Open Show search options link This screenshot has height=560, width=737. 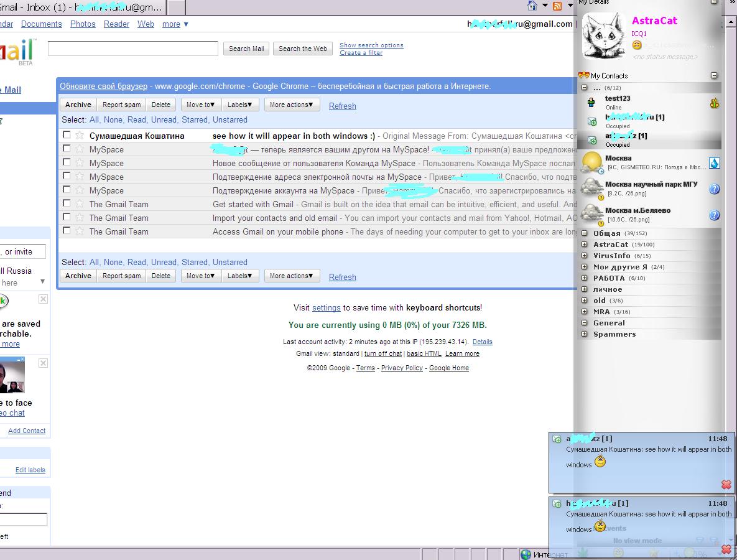[371, 45]
